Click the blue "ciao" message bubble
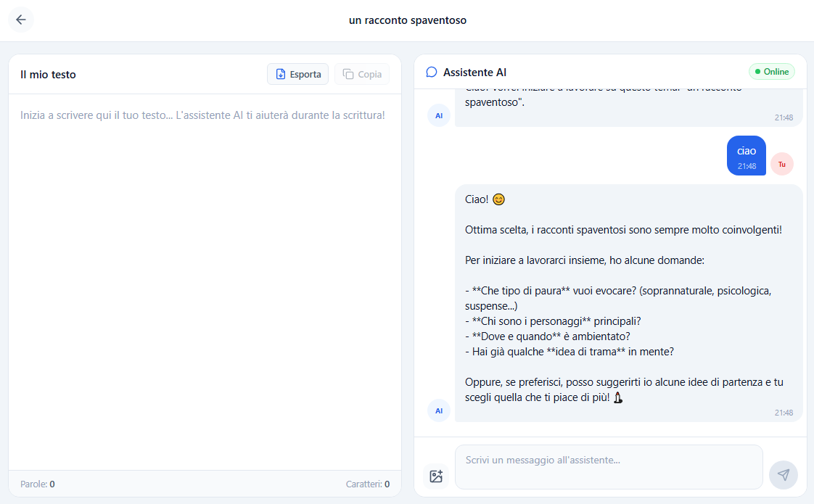The image size is (814, 504). point(747,156)
